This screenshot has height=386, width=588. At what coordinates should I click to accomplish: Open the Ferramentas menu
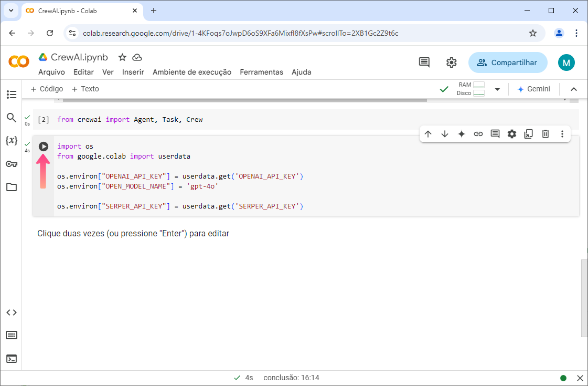point(262,72)
